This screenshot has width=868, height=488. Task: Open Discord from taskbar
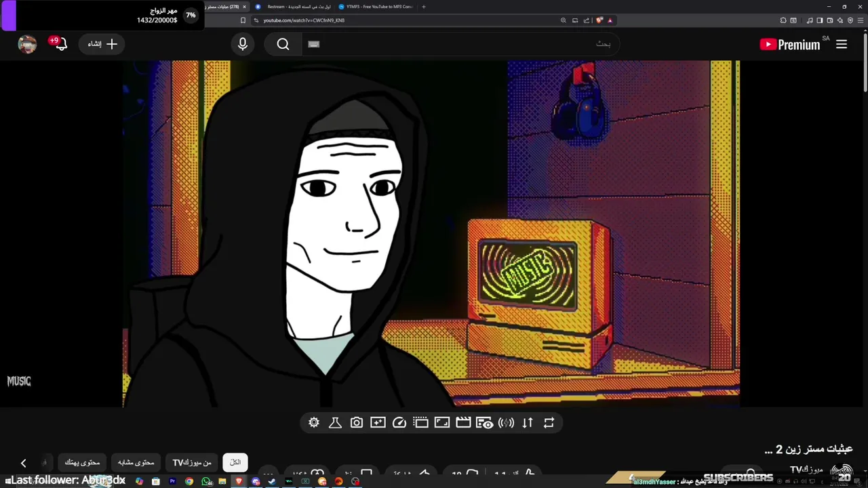(256, 481)
